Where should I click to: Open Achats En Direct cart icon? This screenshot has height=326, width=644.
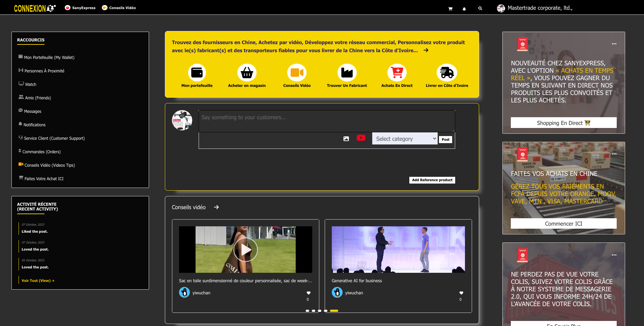(397, 72)
